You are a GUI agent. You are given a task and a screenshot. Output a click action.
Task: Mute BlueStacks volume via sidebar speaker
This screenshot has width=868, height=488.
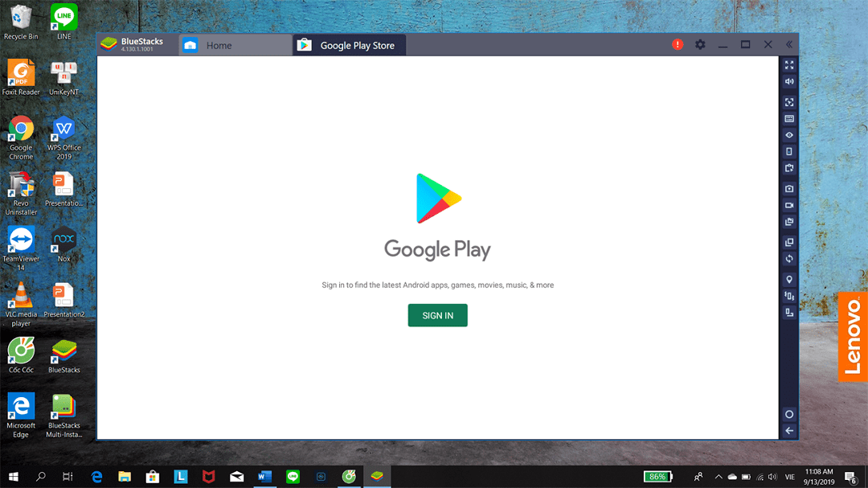coord(789,82)
